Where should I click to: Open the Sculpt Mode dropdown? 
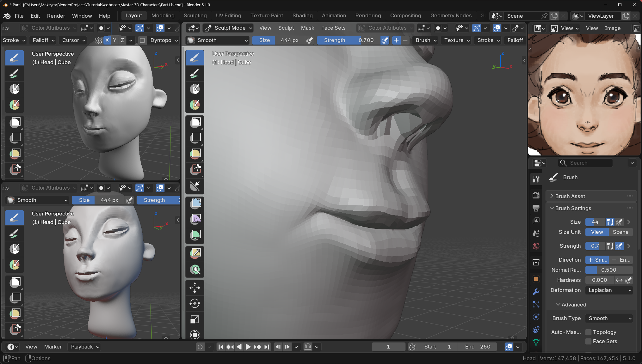point(228,28)
